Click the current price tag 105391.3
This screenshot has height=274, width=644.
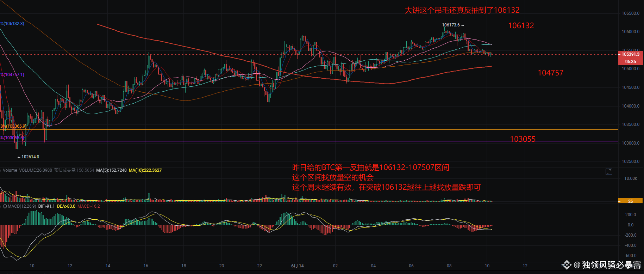click(x=631, y=54)
